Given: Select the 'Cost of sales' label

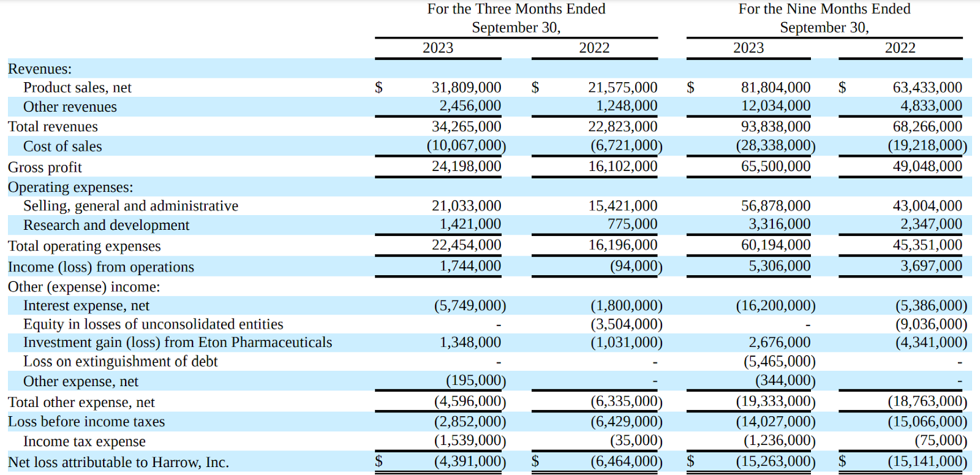Looking at the screenshot, I should pyautogui.click(x=62, y=146).
